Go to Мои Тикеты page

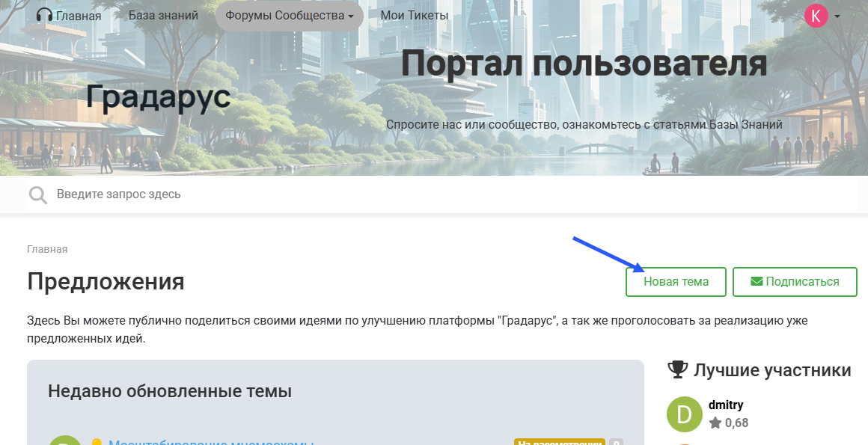pyautogui.click(x=414, y=16)
